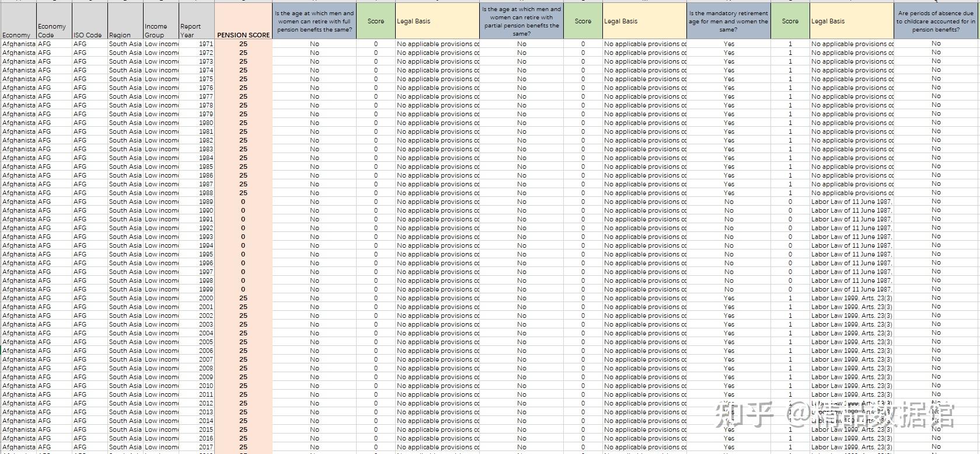Select the childcare absence periods question header
Screen dimensions: 980x454
[x=936, y=21]
